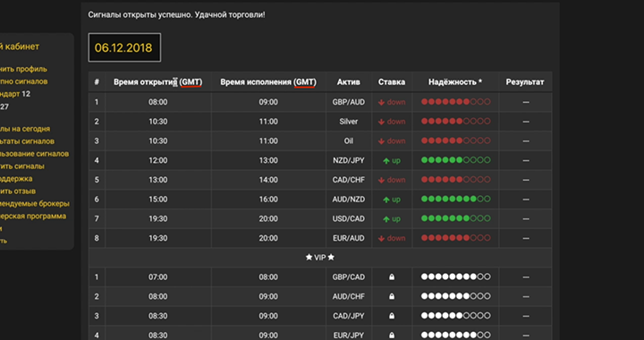The height and width of the screenshot is (340, 644).
Task: Click the white reliability dots for GBP/CAD
Action: click(x=456, y=276)
